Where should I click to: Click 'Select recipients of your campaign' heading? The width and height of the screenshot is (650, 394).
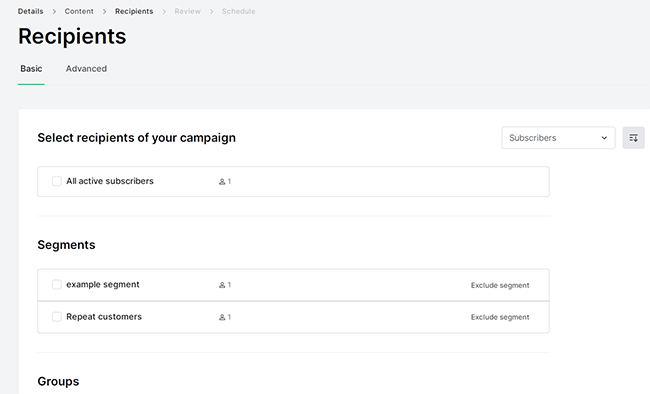tap(136, 138)
